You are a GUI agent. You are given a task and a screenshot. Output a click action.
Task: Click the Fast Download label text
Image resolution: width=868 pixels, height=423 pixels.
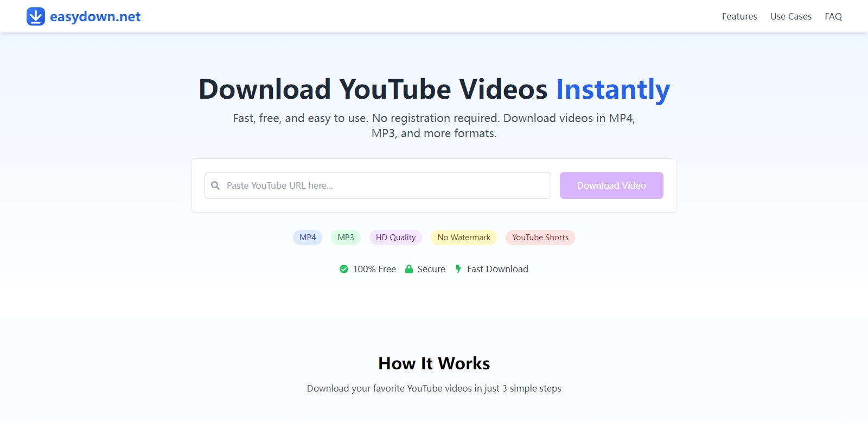[497, 269]
